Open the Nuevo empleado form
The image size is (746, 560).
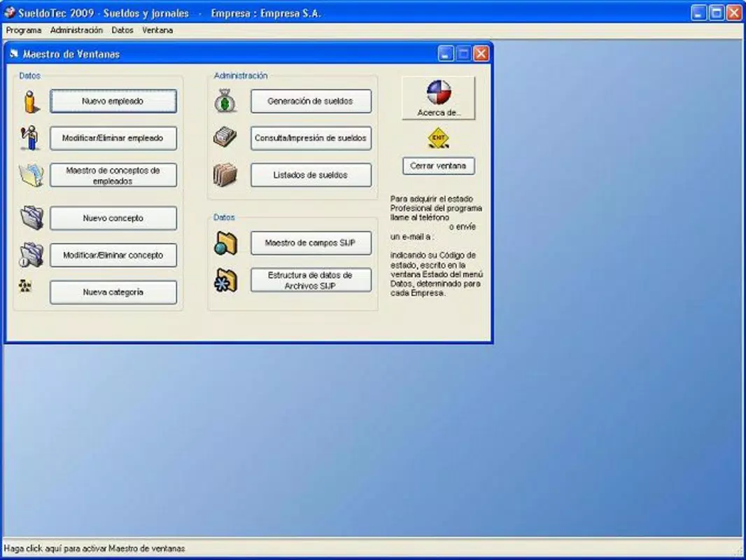click(113, 101)
